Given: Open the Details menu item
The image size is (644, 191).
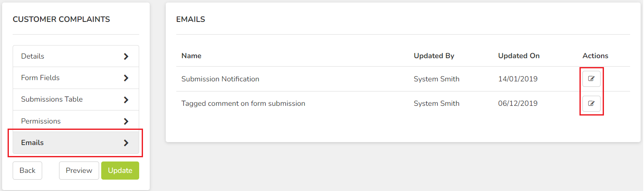Looking at the screenshot, I should click(76, 56).
